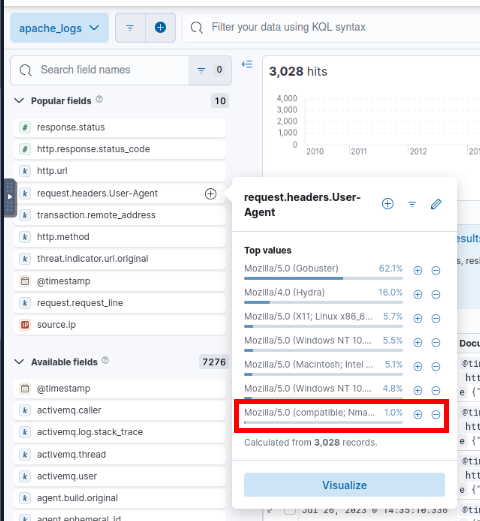The width and height of the screenshot is (480, 521).
Task: Filter for Mozilla/5.0 (Gobuster) value
Action: point(418,270)
